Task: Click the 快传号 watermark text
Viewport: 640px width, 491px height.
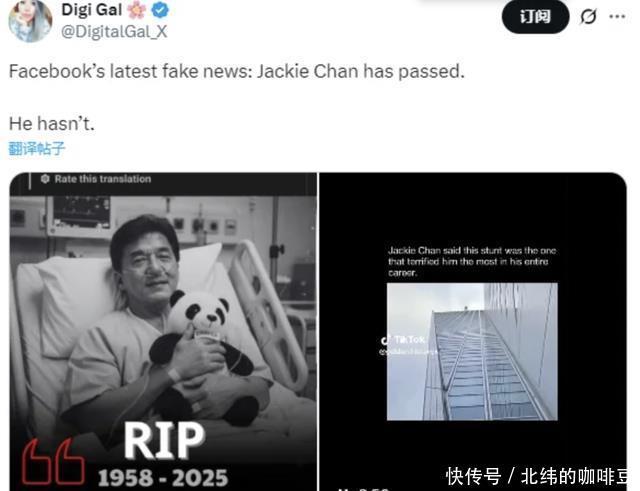Action: 473,476
